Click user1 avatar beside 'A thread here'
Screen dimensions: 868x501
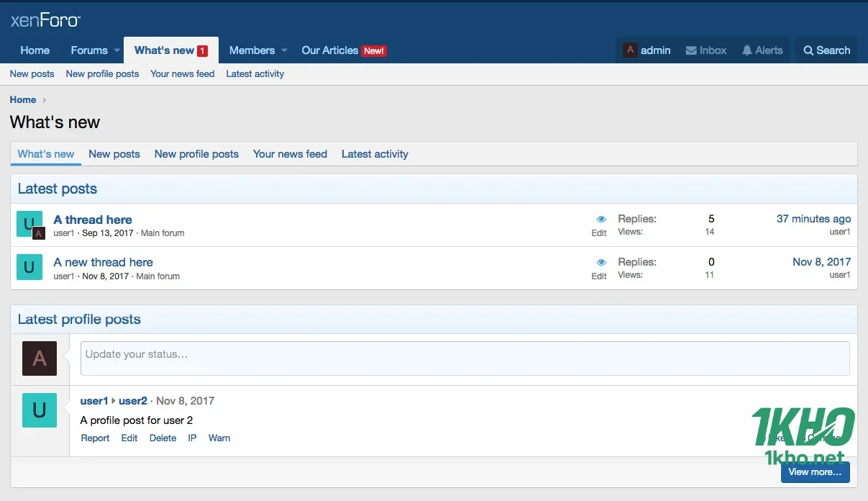point(29,224)
